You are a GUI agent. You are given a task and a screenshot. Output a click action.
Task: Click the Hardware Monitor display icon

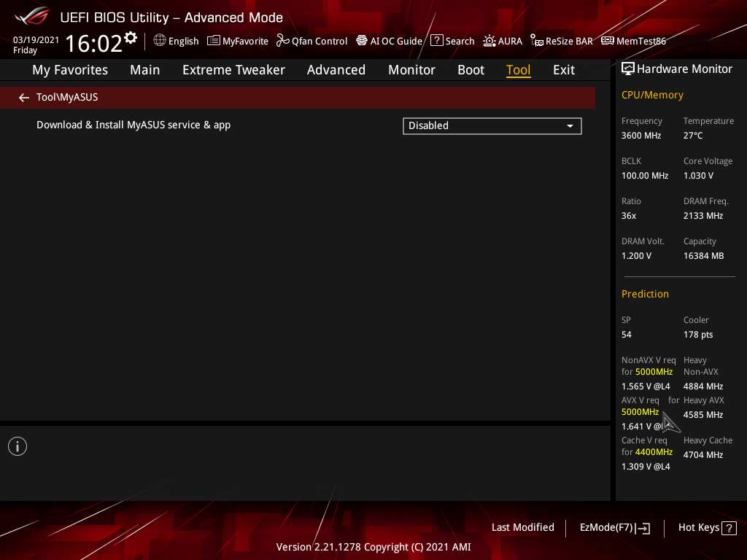(x=628, y=69)
